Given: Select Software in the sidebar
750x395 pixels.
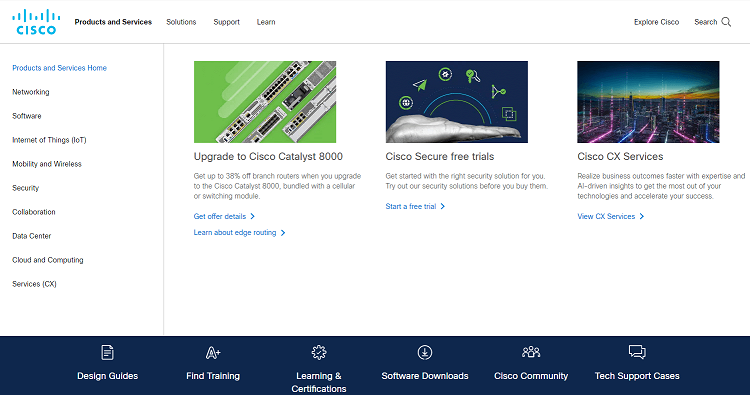Looking at the screenshot, I should [x=27, y=116].
